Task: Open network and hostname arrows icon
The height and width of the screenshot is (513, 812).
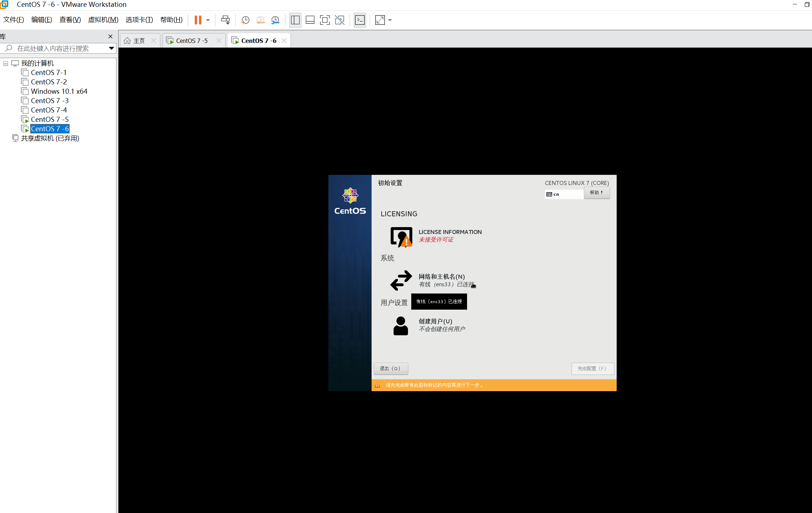Action: coord(401,280)
